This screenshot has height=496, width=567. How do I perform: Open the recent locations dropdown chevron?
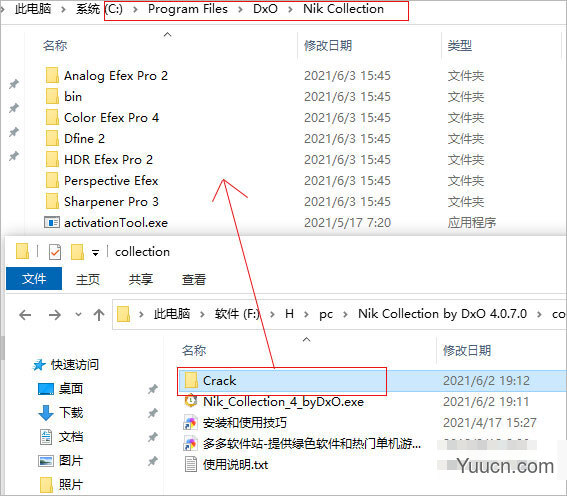(78, 315)
